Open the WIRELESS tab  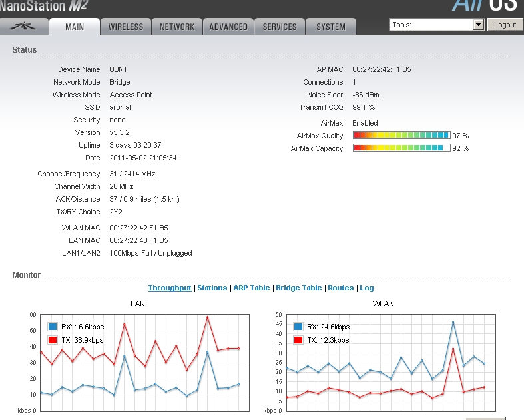click(126, 27)
